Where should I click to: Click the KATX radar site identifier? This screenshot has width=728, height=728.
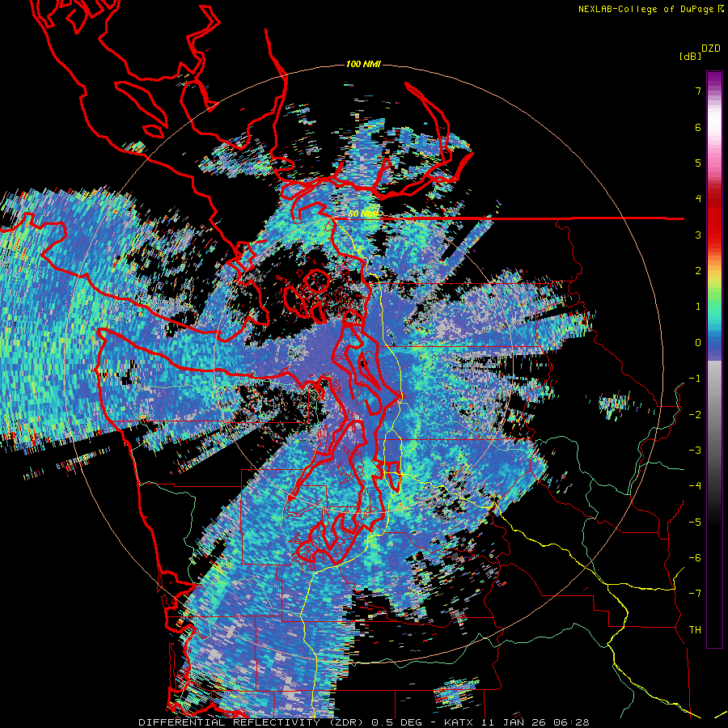pos(459,722)
